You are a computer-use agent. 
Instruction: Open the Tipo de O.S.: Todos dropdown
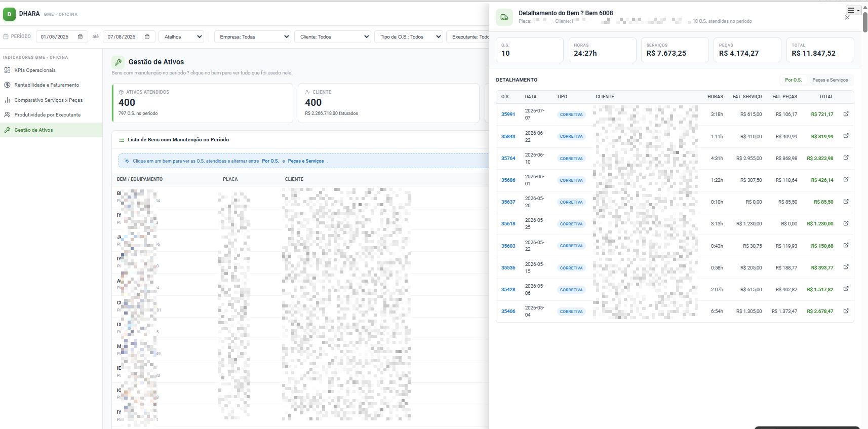point(409,37)
